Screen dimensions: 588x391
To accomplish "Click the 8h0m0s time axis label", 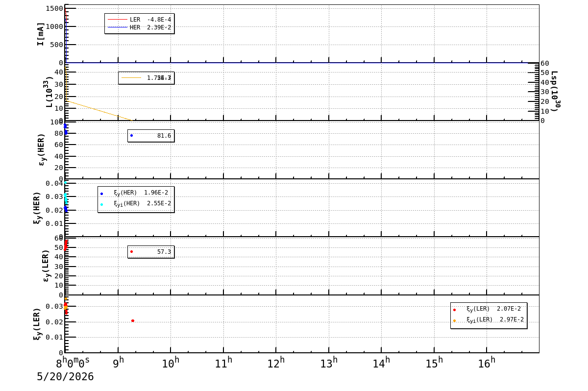I will [73, 363].
